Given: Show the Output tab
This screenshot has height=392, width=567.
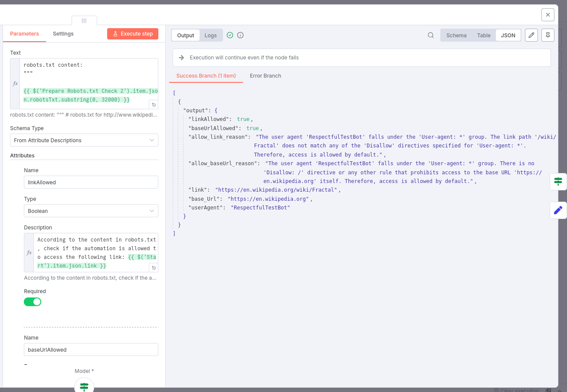Looking at the screenshot, I should (186, 35).
